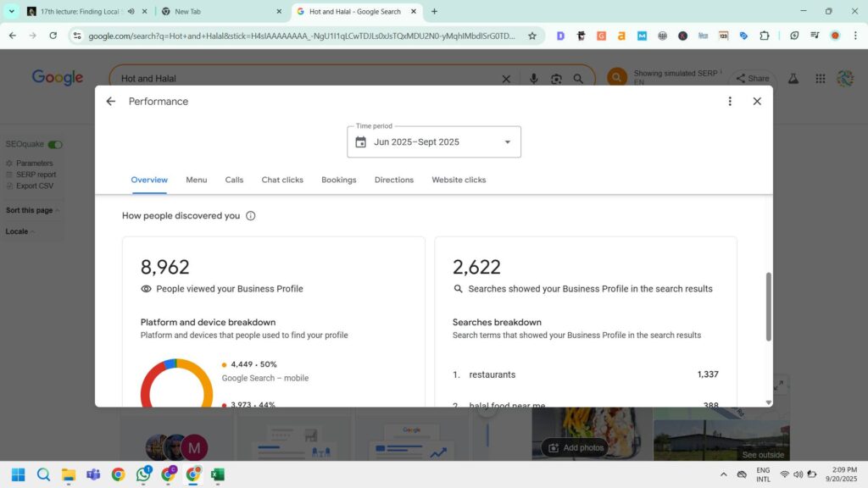Open the browser Extensions puzzle icon
The width and height of the screenshot is (868, 488).
point(765,36)
